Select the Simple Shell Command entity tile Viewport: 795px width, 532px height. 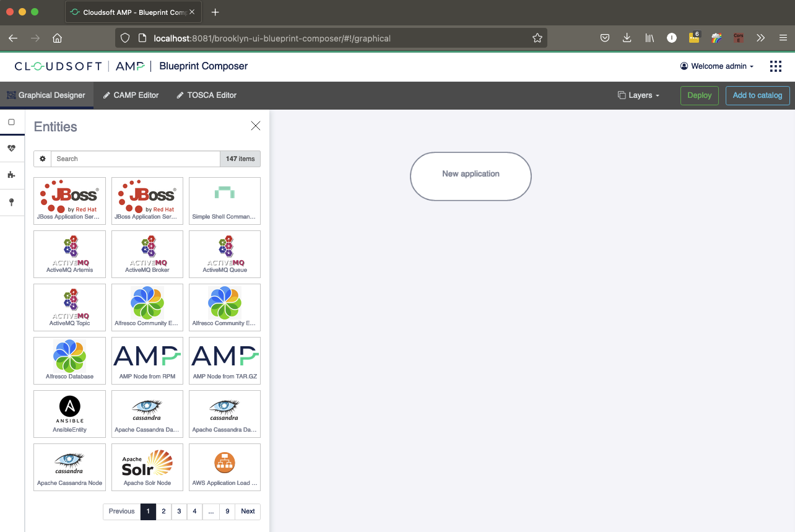(x=225, y=201)
